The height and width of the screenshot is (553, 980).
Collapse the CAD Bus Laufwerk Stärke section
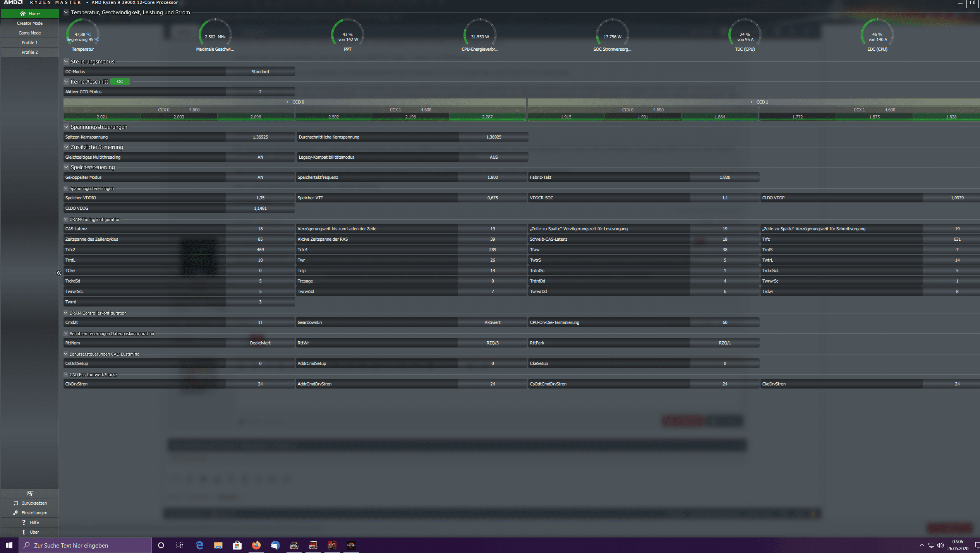tap(66, 375)
